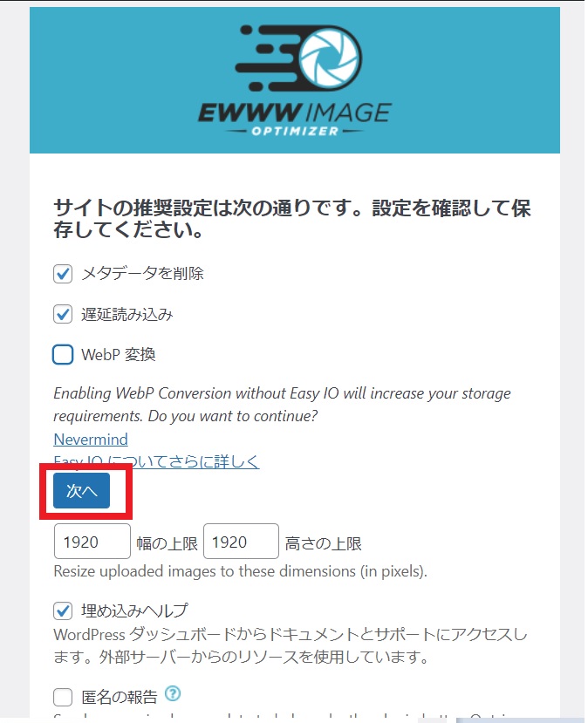
Task: Open the help icon beside 匿名の報告
Action: (173, 693)
